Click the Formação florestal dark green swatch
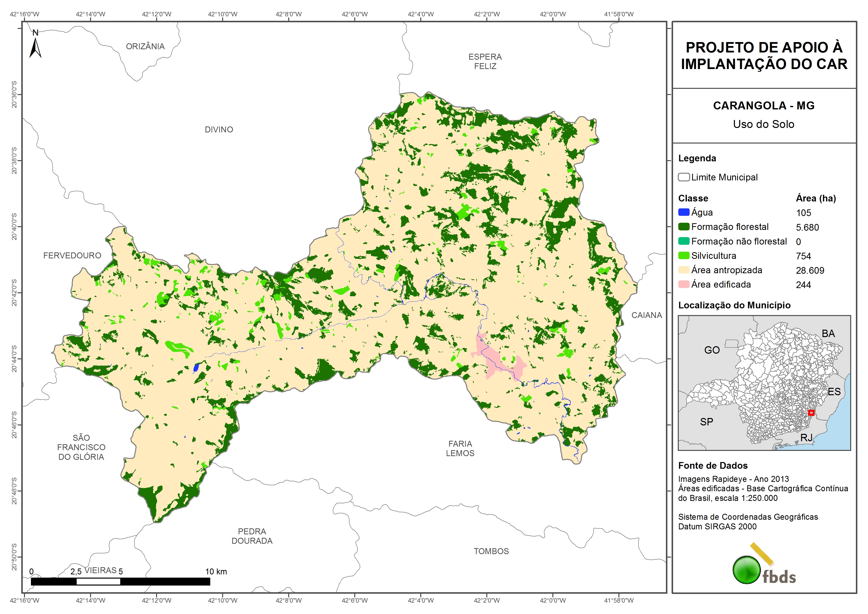The height and width of the screenshot is (614, 868). tap(683, 227)
